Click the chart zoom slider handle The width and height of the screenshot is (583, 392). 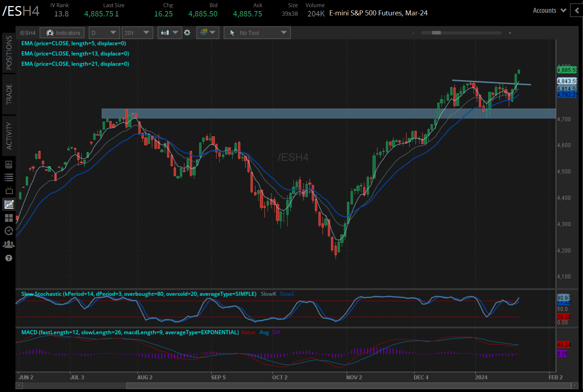(x=436, y=33)
